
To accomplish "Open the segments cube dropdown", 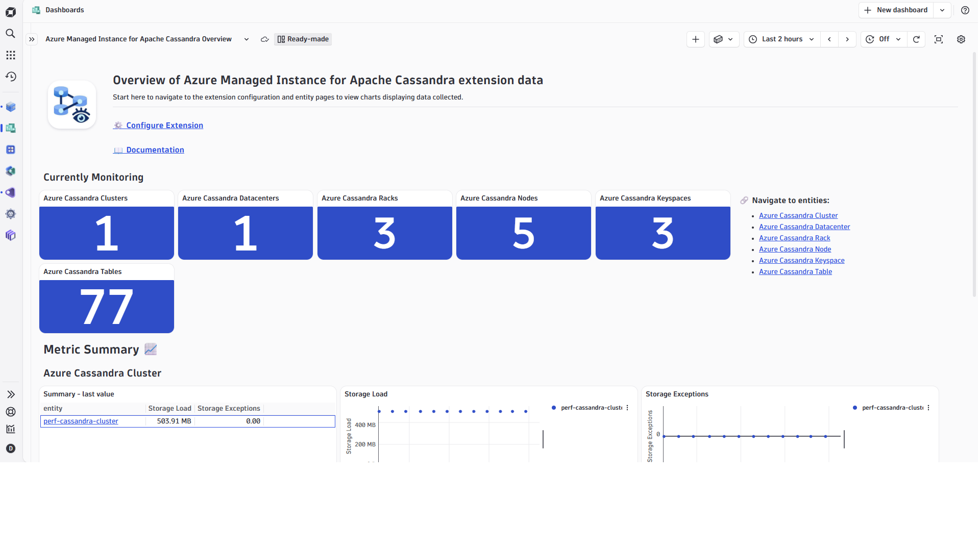I will click(x=724, y=39).
